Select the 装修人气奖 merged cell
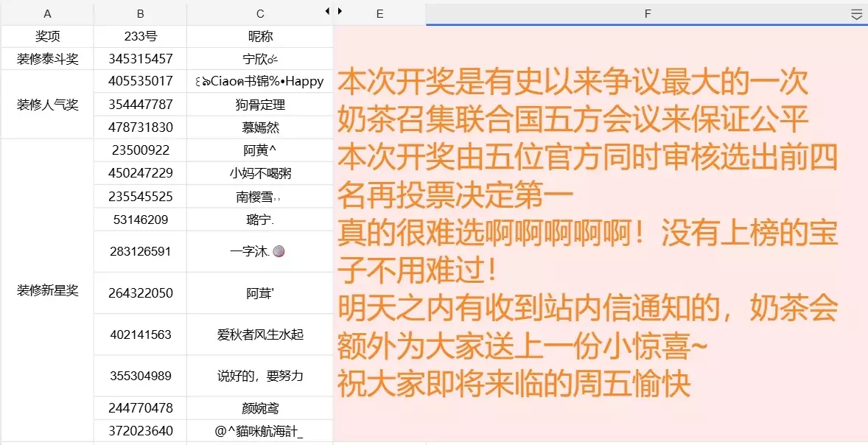The width and height of the screenshot is (868, 445). coord(47,104)
